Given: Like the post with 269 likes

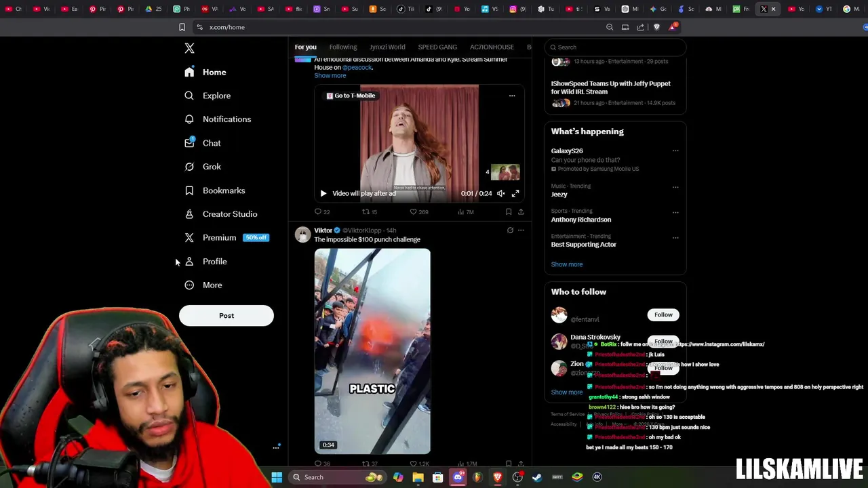Looking at the screenshot, I should click(x=419, y=212).
